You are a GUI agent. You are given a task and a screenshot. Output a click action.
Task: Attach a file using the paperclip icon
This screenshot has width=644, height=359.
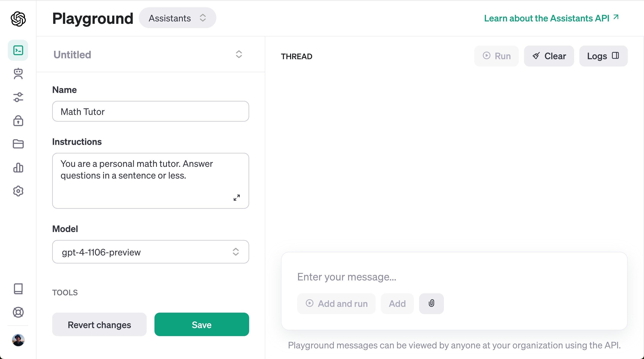(x=431, y=304)
